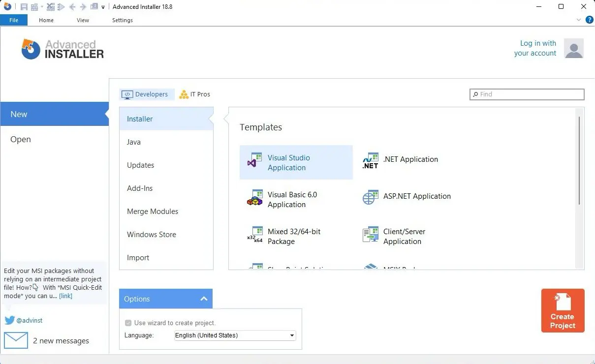Select Installer project category
Screen dimensions: 595x364
pyautogui.click(x=166, y=119)
